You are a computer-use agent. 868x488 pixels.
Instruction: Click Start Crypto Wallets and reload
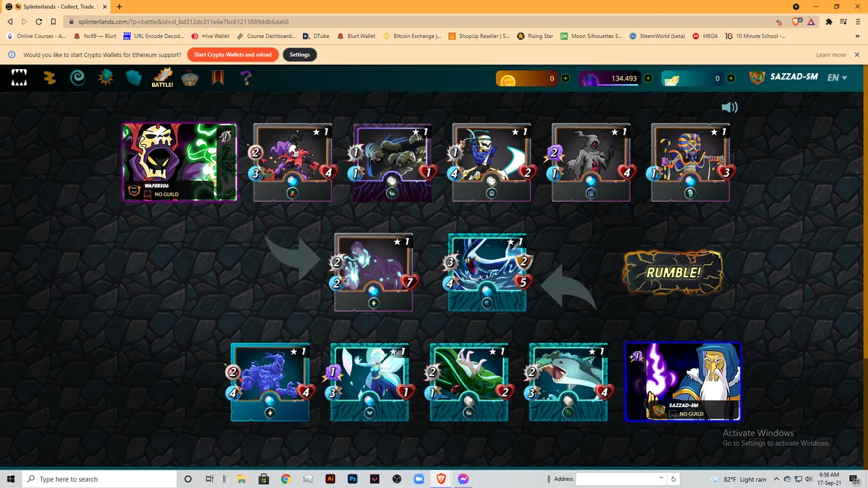click(x=233, y=55)
